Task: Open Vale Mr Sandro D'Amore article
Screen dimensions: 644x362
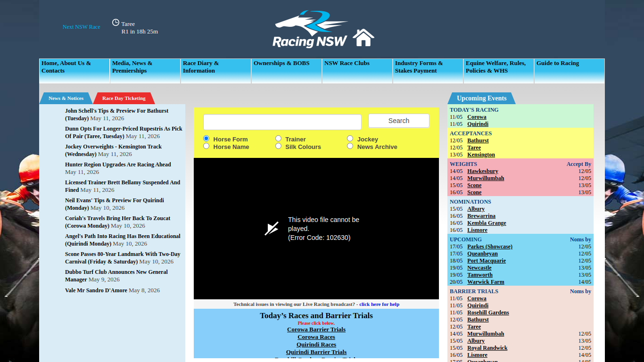Action: click(96, 290)
